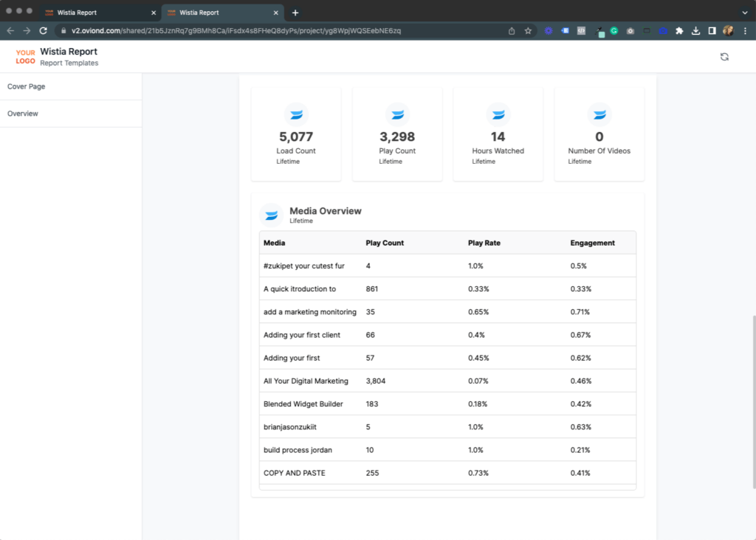Viewport: 756px width, 540px height.
Task: Select the 'build process jordan' row
Action: tap(447, 450)
